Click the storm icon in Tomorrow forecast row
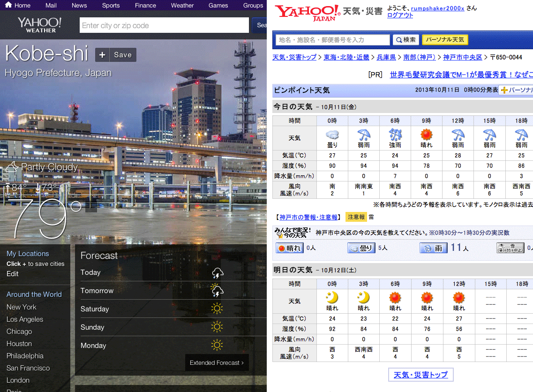This screenshot has height=392, width=533. coord(217,291)
